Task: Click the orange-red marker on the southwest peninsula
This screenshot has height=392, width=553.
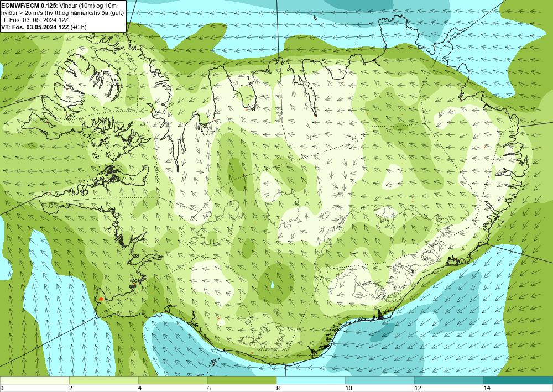Action: [x=101, y=299]
